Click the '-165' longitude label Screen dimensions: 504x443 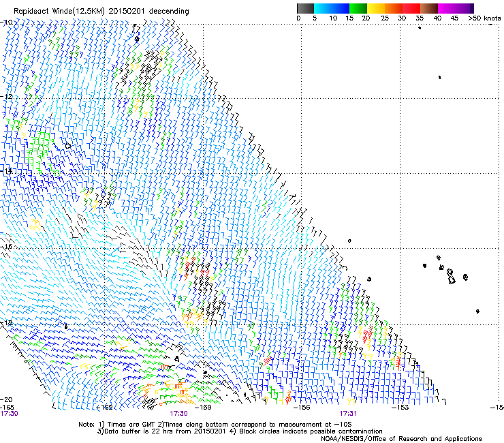coord(7,407)
